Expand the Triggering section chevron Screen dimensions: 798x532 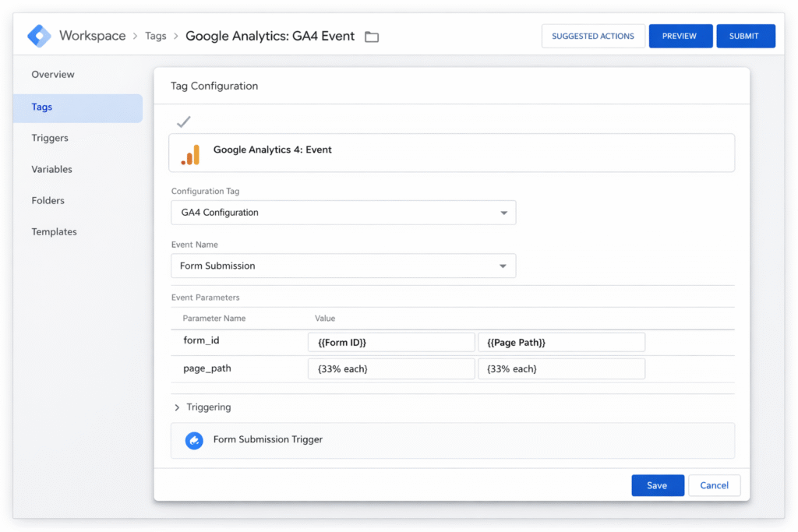176,407
